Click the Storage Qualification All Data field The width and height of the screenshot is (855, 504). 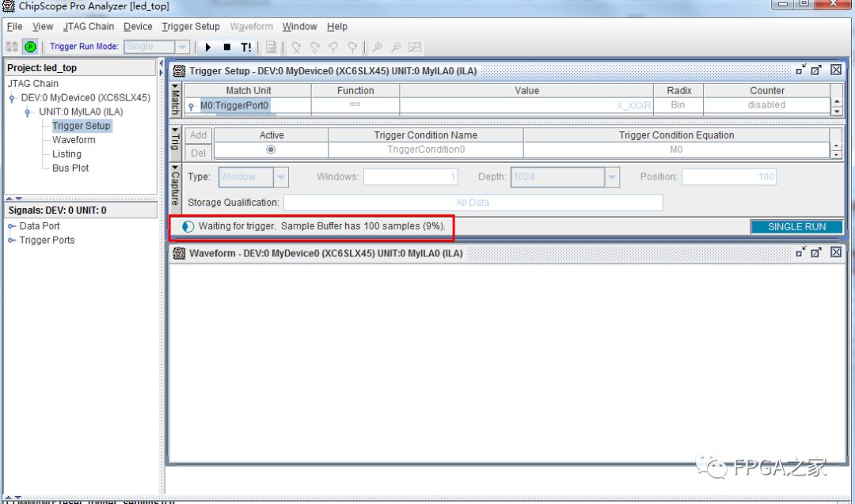[x=473, y=203]
